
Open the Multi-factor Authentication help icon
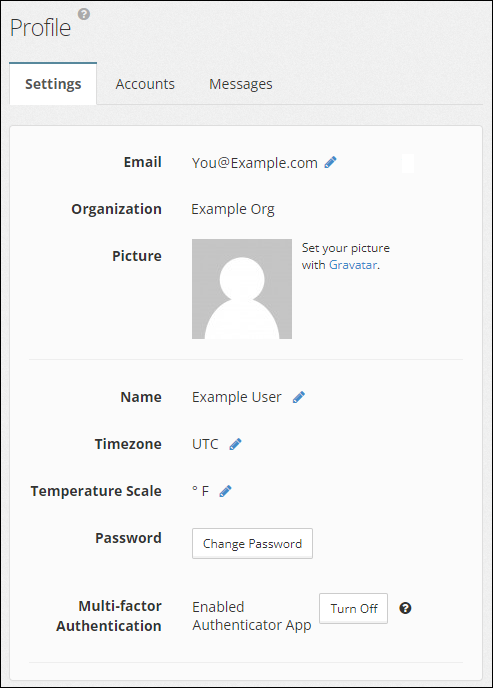[x=405, y=608]
